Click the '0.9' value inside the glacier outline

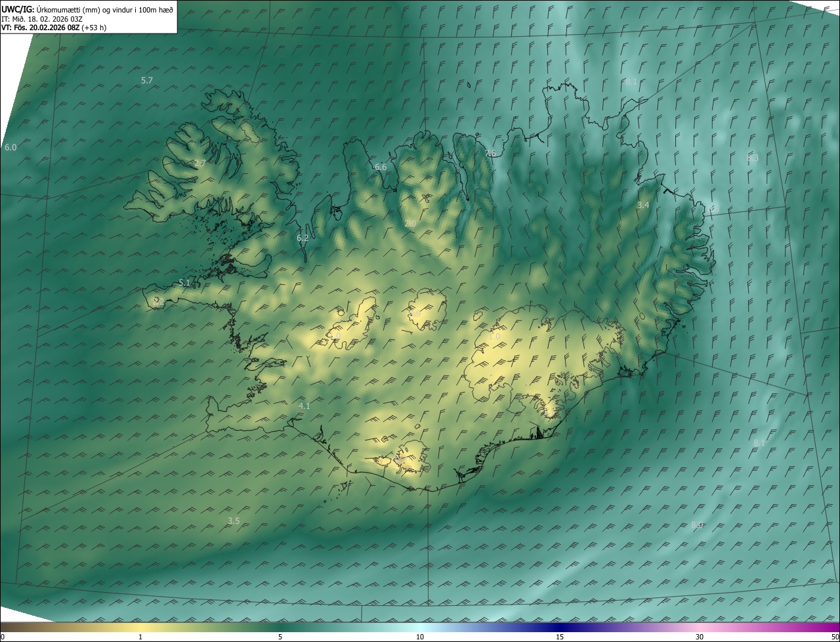[415, 314]
